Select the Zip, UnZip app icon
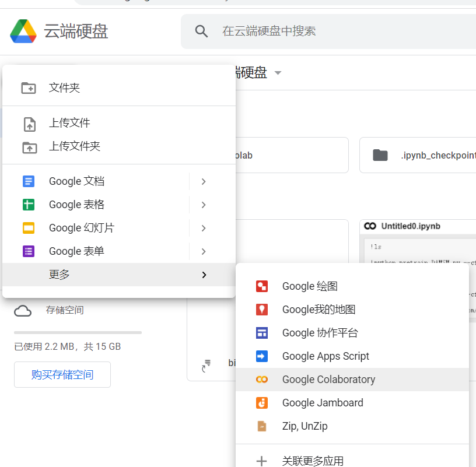 (x=262, y=426)
